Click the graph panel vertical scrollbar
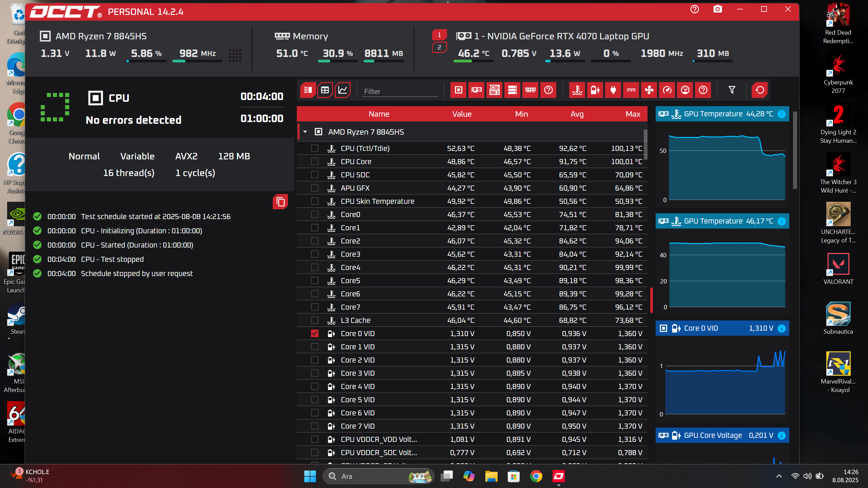Viewport: 868px width, 488px height. coord(795,150)
